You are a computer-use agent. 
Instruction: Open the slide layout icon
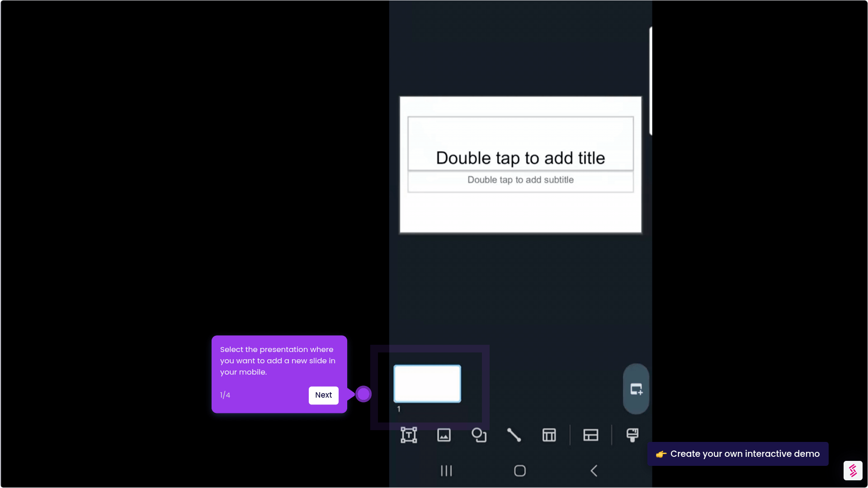click(x=591, y=435)
